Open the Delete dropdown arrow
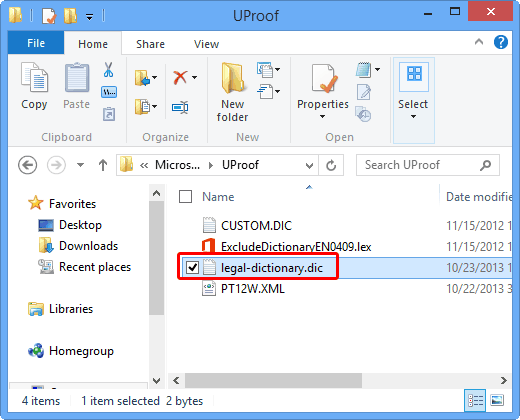The image size is (520, 420). (x=194, y=77)
